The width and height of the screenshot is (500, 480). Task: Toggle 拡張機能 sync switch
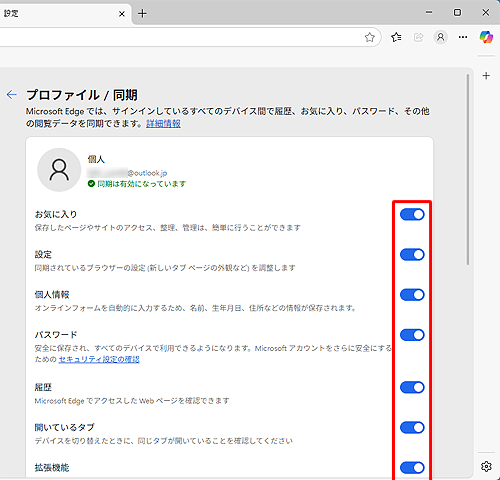412,468
